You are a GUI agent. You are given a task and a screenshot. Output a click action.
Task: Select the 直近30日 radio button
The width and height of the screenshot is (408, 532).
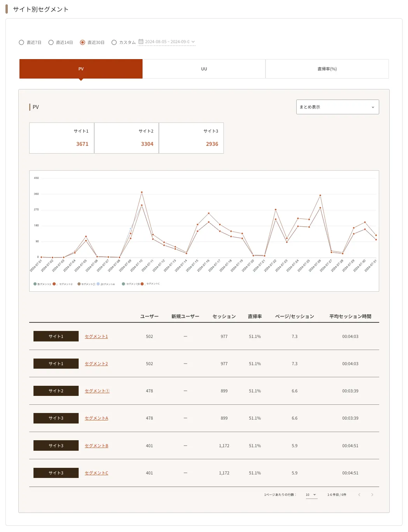[83, 42]
